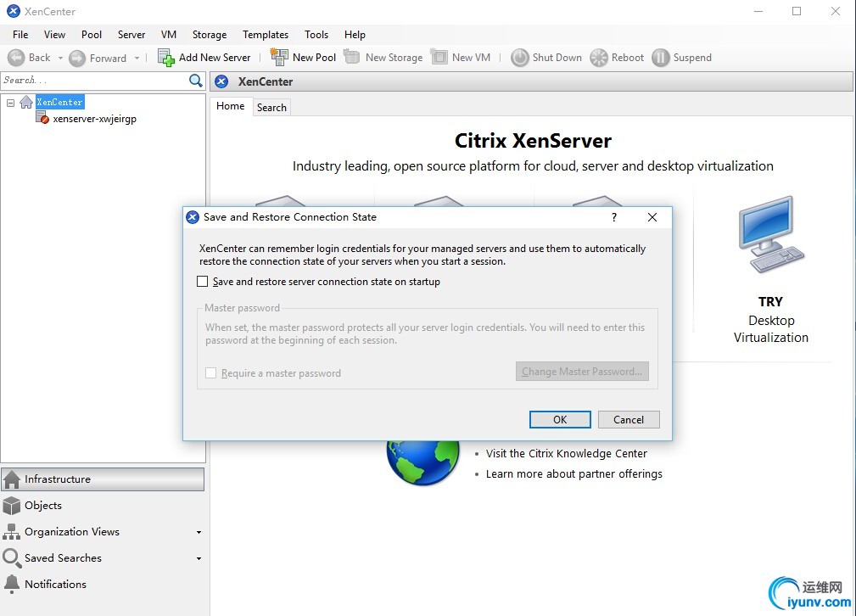Tick Require a master password checkbox
The width and height of the screenshot is (856, 616).
(x=210, y=373)
